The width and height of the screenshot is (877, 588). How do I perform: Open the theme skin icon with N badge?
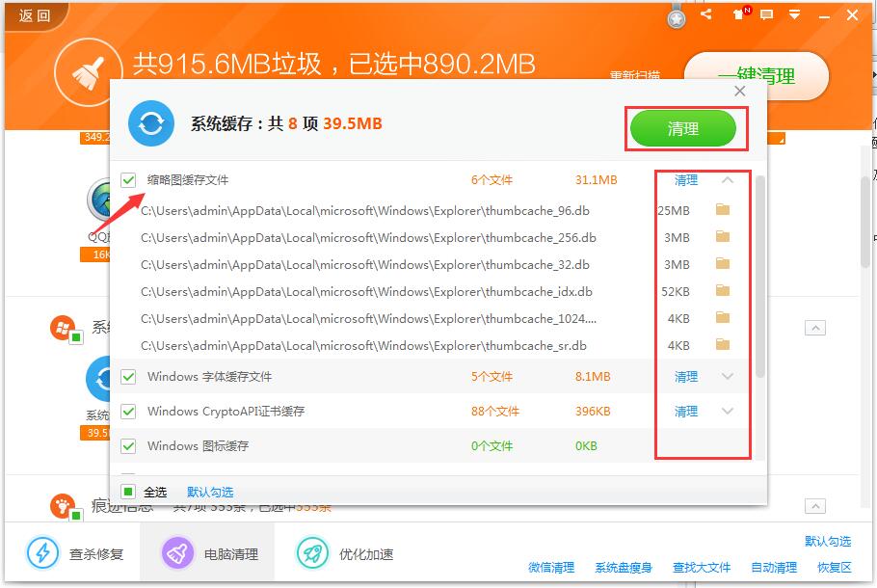739,14
